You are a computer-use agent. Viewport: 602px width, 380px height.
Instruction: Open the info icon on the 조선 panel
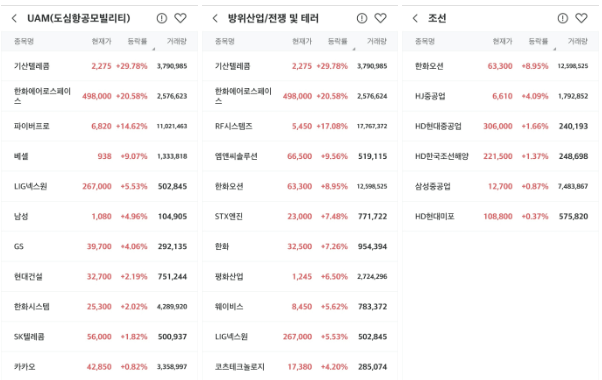562,18
